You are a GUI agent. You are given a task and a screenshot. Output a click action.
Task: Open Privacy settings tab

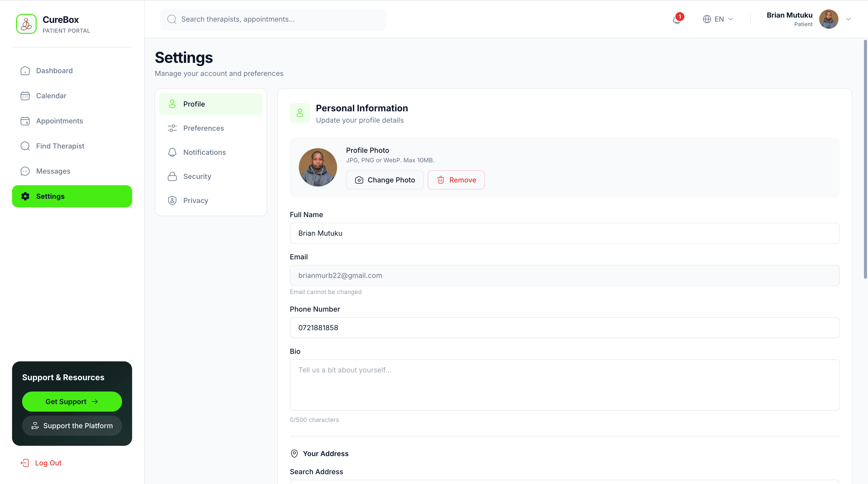pos(195,201)
